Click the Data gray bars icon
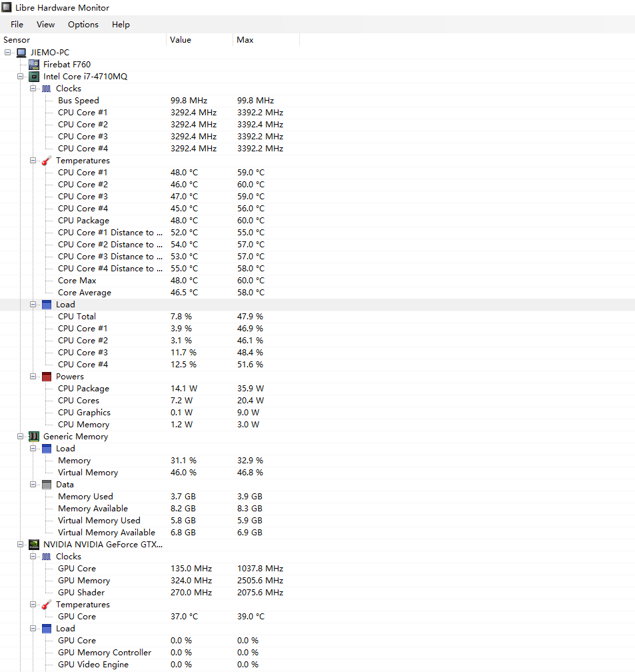 47,485
